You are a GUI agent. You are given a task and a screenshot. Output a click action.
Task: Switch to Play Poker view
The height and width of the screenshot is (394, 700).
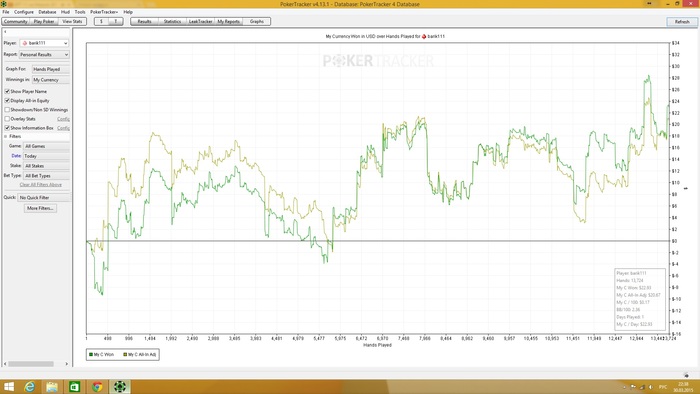coord(44,21)
